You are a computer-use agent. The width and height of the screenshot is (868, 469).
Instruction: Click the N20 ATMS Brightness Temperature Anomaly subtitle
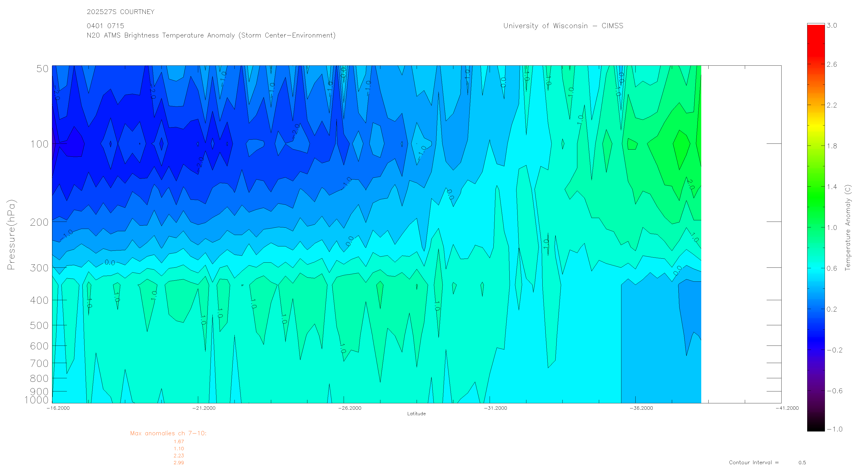(x=211, y=35)
